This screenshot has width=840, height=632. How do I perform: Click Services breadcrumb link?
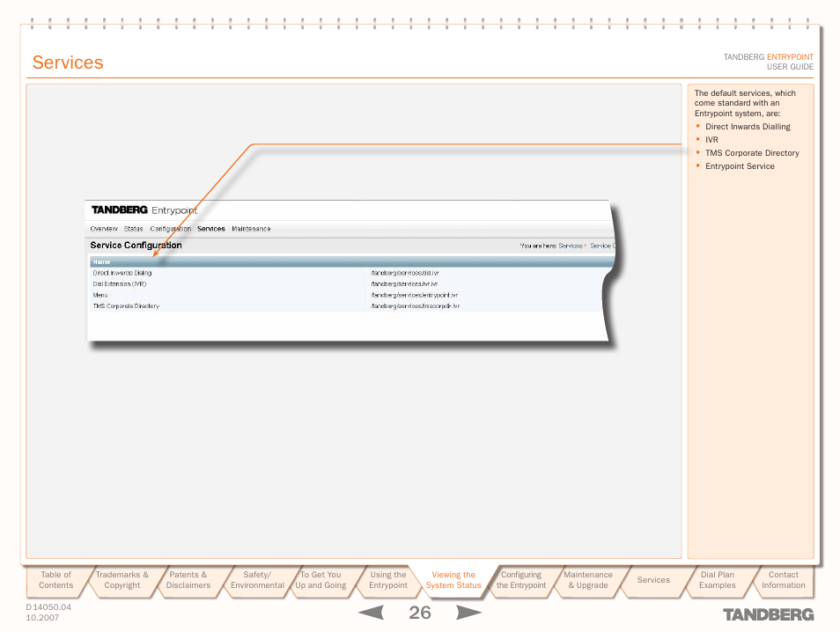(571, 246)
